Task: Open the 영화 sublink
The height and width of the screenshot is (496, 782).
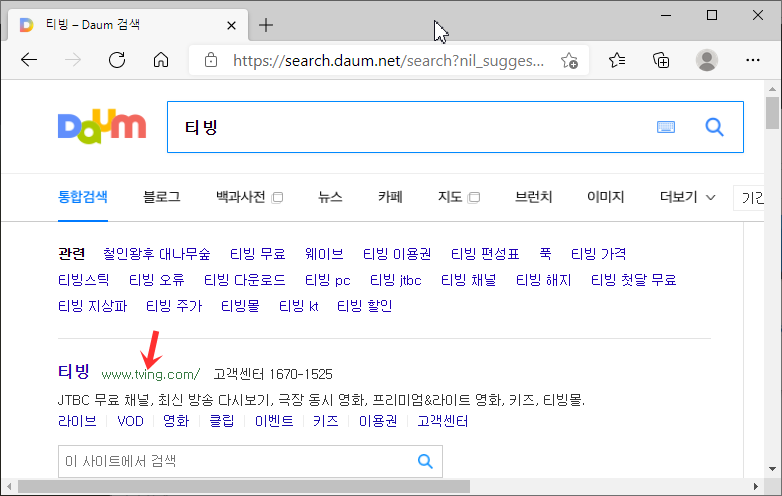Action: click(176, 421)
